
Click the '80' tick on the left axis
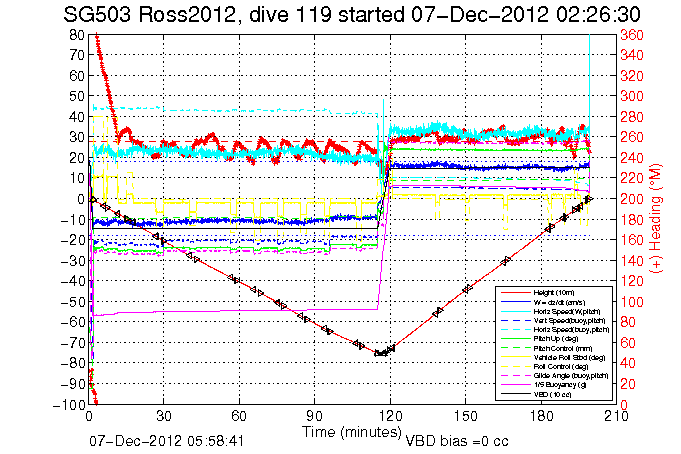[76, 35]
